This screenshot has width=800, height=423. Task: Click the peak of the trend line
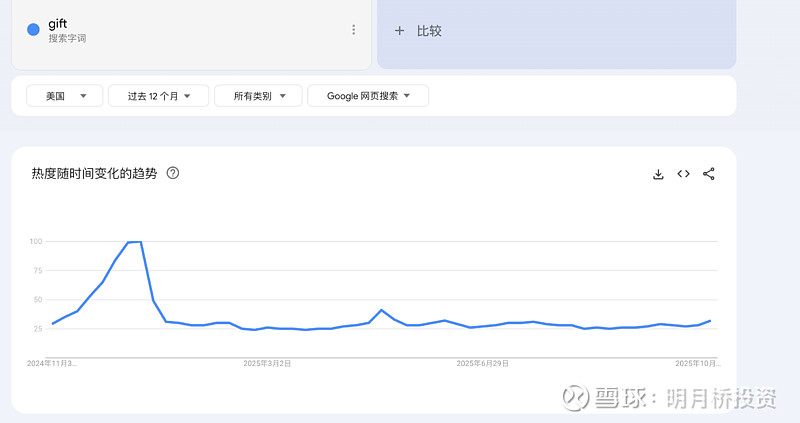134,242
